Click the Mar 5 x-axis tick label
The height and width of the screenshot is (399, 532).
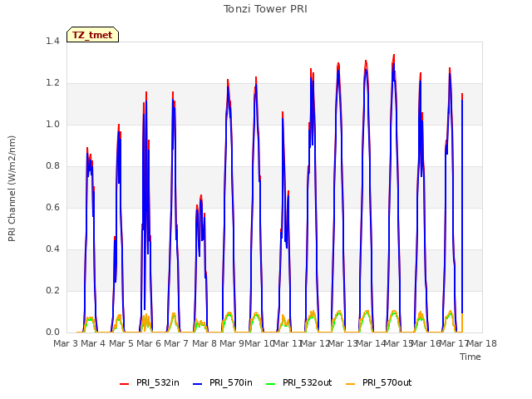(x=121, y=343)
